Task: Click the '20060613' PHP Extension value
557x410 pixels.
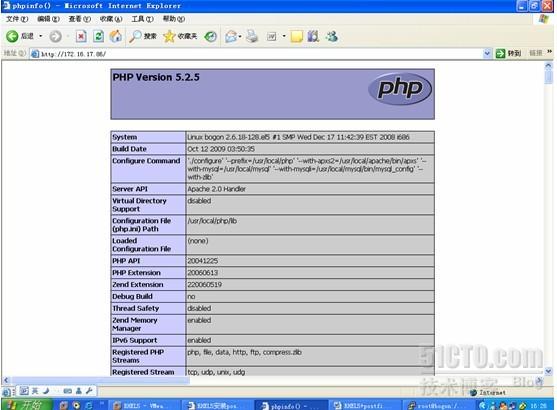Action: 202,273
